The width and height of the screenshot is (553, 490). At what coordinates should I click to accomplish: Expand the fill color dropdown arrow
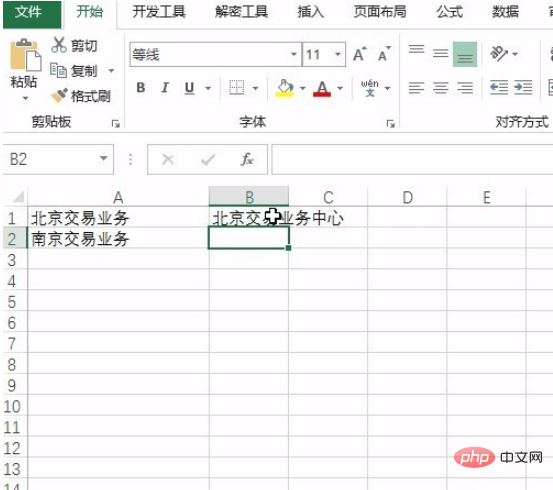tap(303, 88)
